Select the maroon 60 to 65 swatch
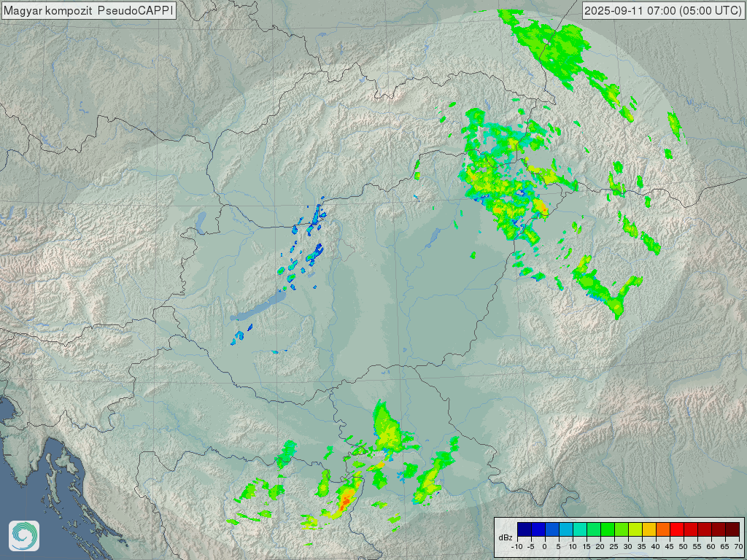Viewport: 747px width, 560px height. pos(719,529)
